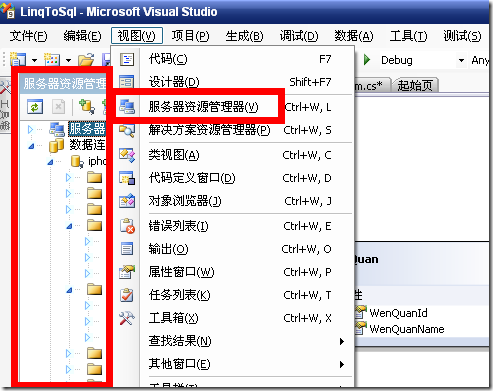Click the designer icon beside 设计器(D)
The image size is (493, 391).
(127, 82)
